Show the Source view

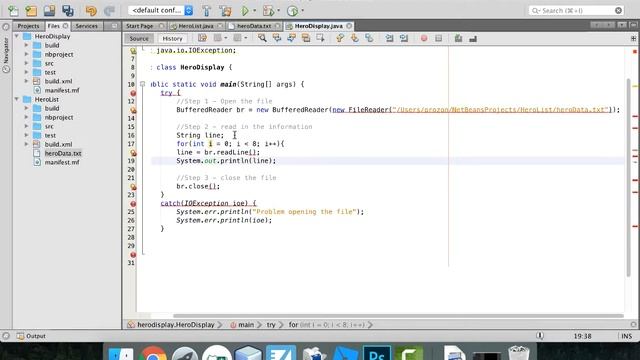(139, 38)
